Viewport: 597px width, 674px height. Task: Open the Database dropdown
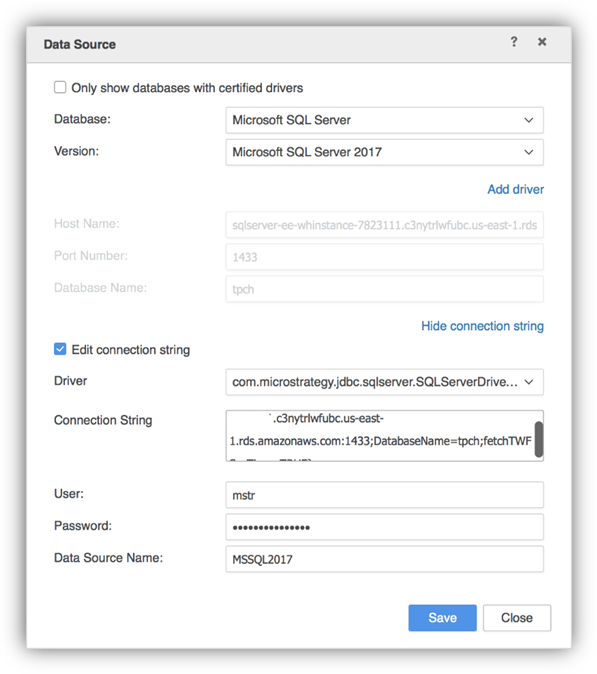[x=384, y=120]
